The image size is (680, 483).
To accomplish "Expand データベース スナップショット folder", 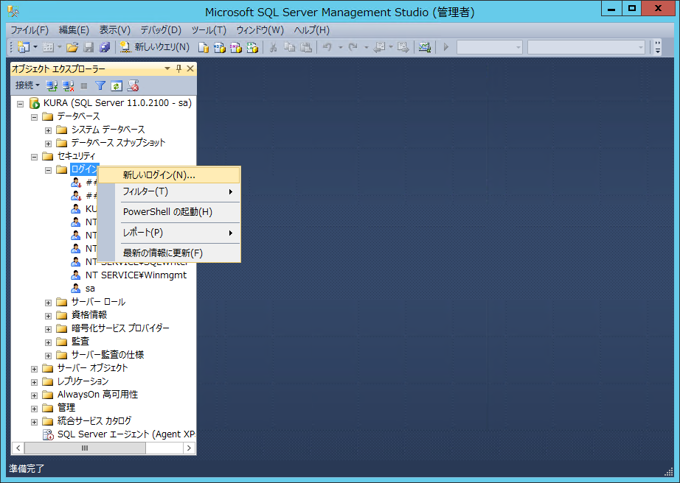I will click(x=48, y=144).
